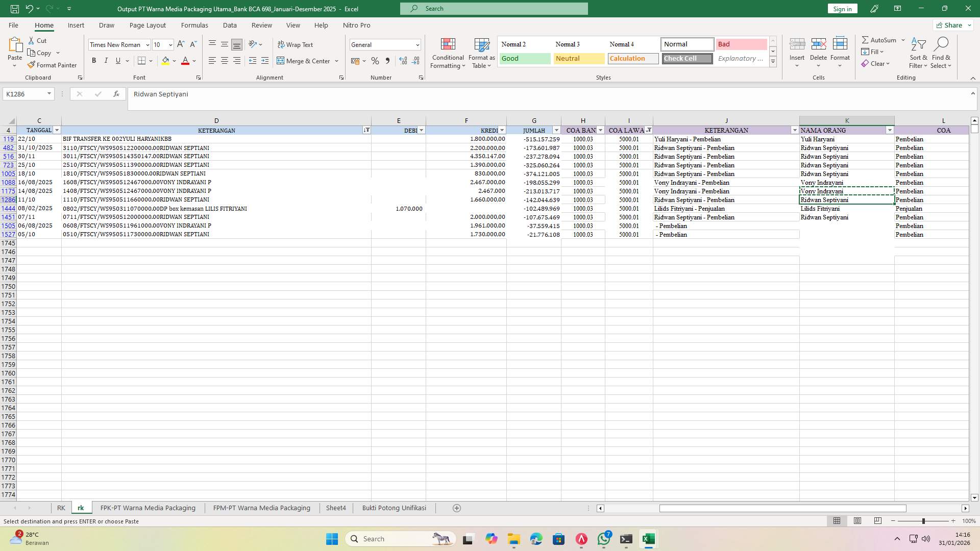Open Conditional Formatting options
Image resolution: width=980 pixels, height=551 pixels.
(448, 53)
